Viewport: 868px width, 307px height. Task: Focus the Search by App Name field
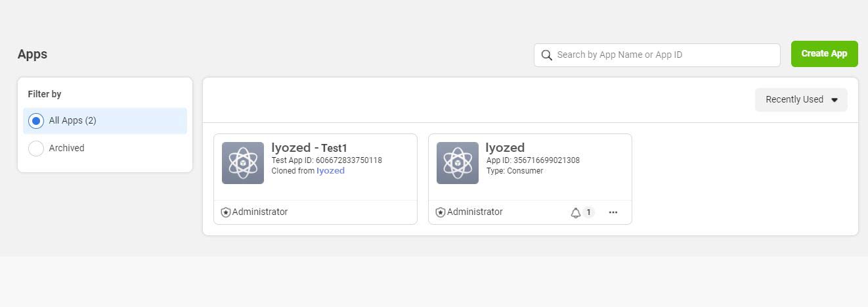pyautogui.click(x=663, y=55)
